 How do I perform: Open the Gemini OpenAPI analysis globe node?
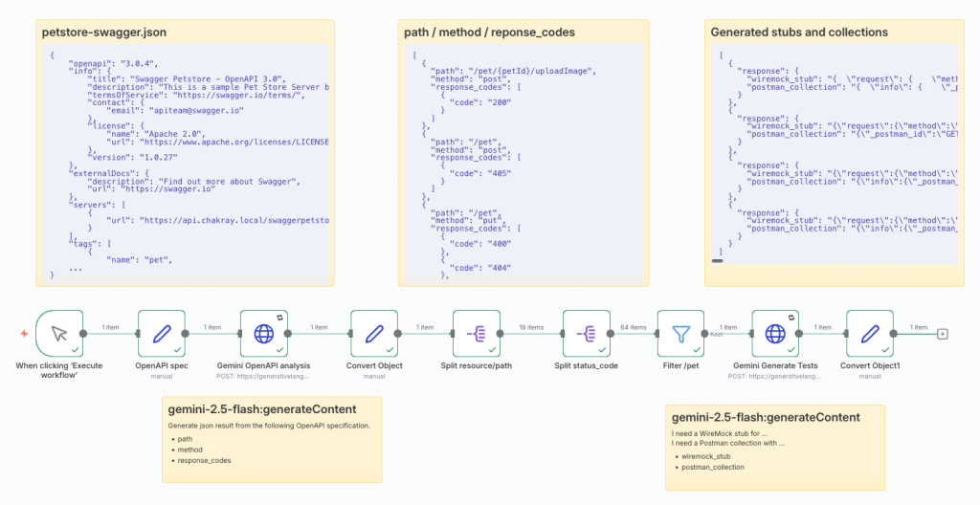[x=264, y=333]
